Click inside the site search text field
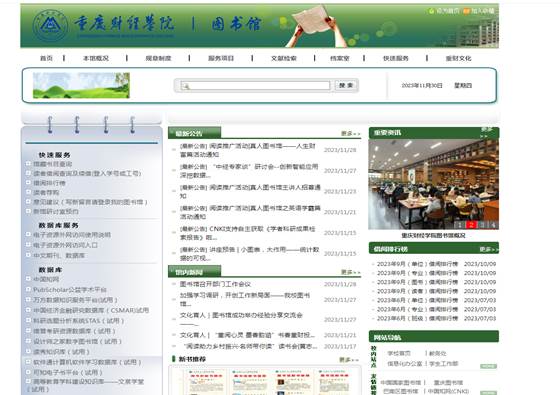The height and width of the screenshot is (395, 560). pyautogui.click(x=255, y=86)
